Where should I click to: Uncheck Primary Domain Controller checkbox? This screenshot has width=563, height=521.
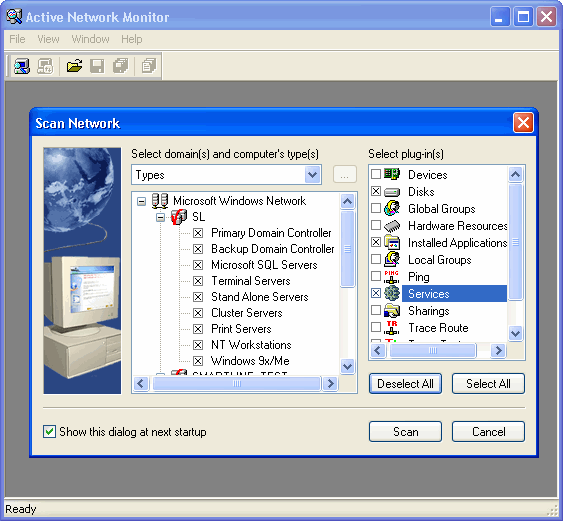pyautogui.click(x=198, y=233)
